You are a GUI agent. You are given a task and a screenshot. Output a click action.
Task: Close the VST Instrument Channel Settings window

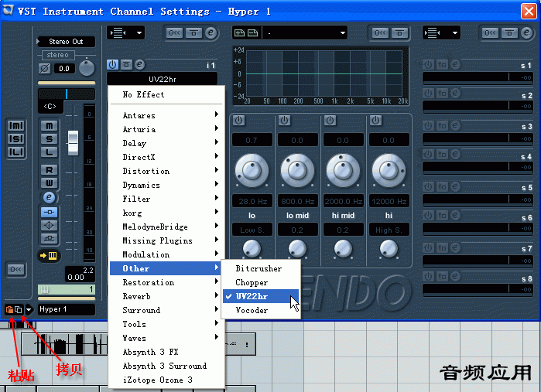click(x=529, y=11)
